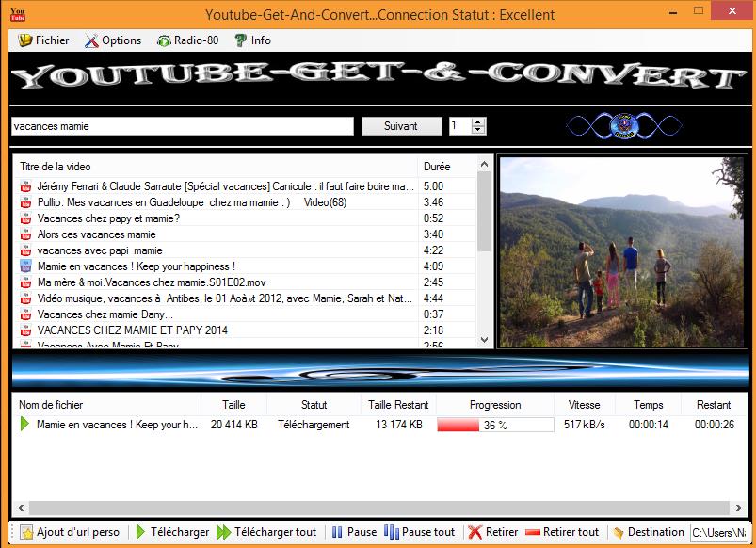Click the YouTube icon beside 'Jérémy Ferrari & Claude Sarraute'
The image size is (756, 548).
tap(25, 186)
